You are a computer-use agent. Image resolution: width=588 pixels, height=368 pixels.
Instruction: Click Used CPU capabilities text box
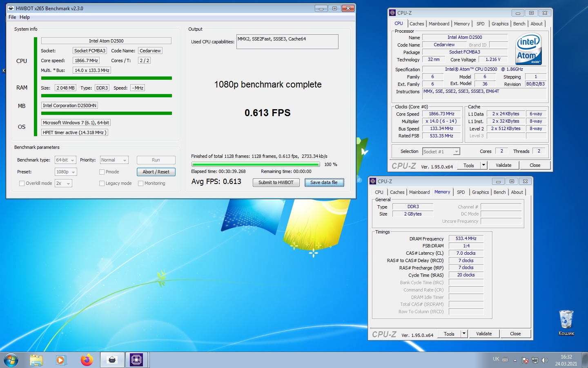coord(287,42)
